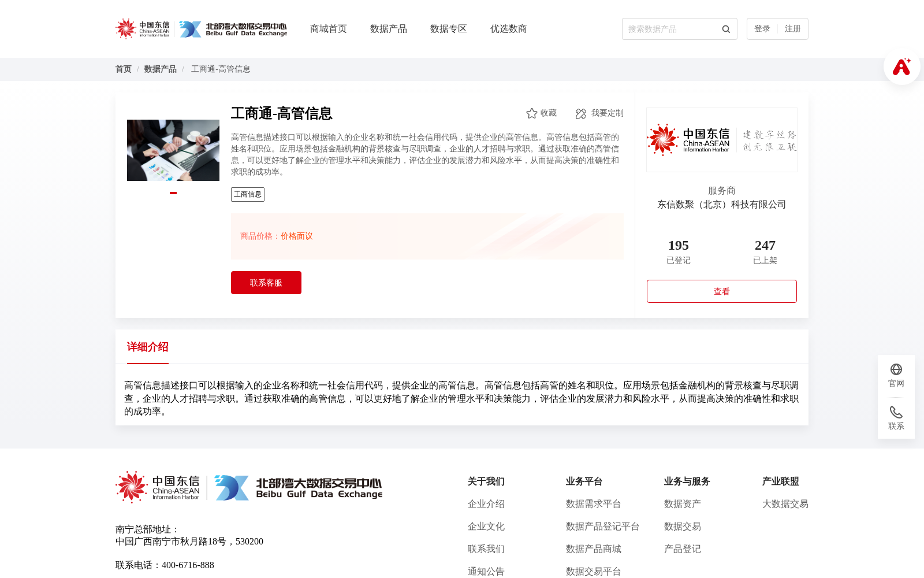Click the search magnifier icon
Image resolution: width=924 pixels, height=578 pixels.
pos(726,29)
